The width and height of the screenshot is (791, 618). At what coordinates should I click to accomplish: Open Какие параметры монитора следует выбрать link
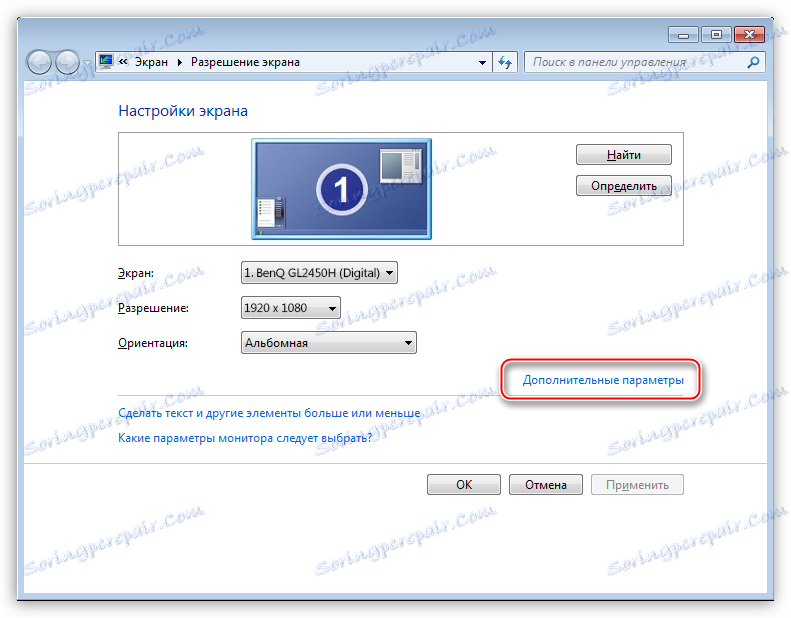tap(245, 438)
